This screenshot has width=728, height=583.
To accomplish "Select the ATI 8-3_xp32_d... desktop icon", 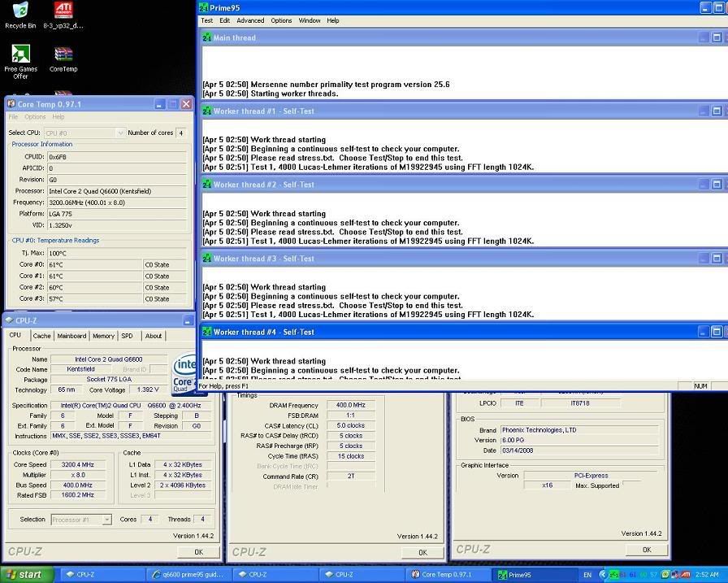I will (63, 15).
